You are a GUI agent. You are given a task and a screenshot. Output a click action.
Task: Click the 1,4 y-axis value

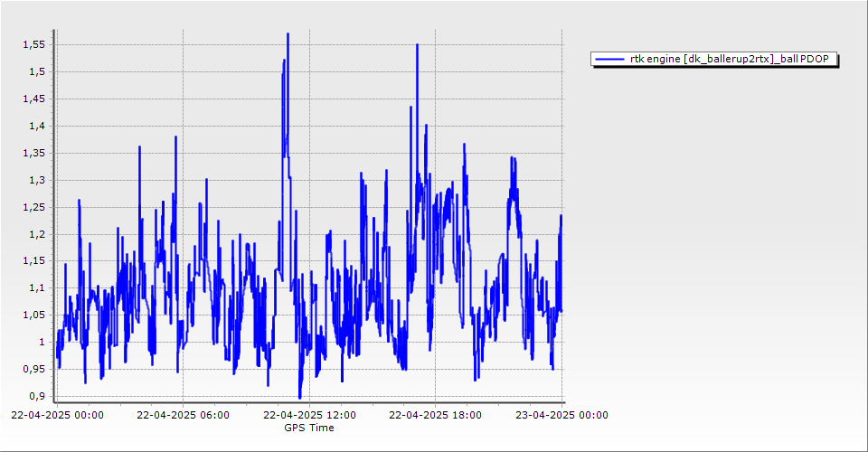click(x=36, y=127)
